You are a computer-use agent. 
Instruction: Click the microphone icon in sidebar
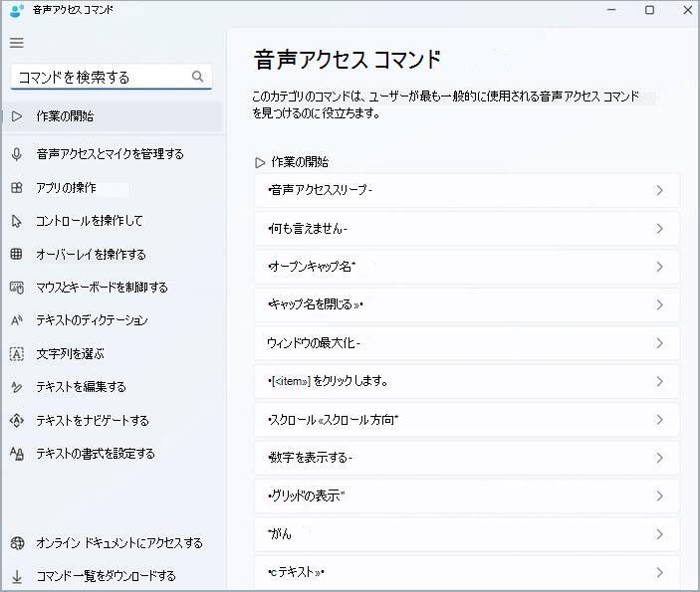(x=17, y=154)
